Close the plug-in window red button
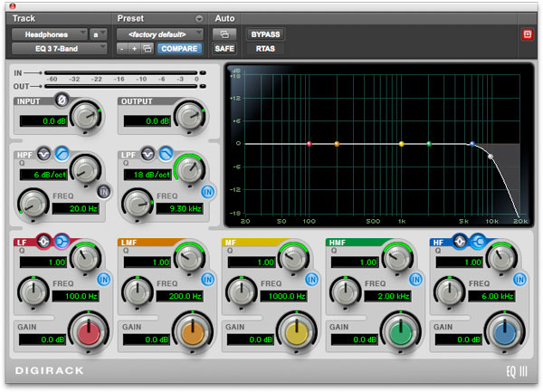The width and height of the screenshot is (543, 392). (x=13, y=5)
